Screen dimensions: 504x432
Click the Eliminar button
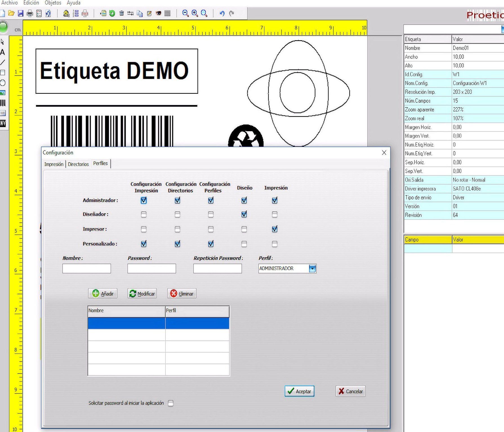tap(182, 294)
